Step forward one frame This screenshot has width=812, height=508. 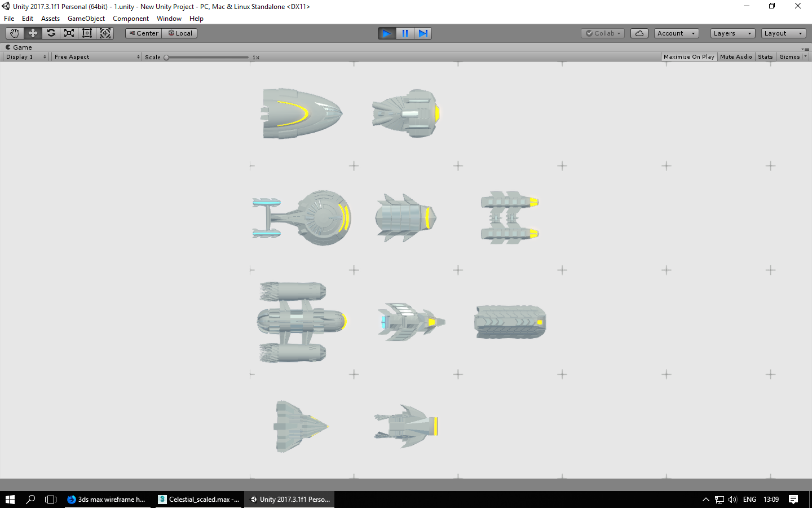coord(423,33)
